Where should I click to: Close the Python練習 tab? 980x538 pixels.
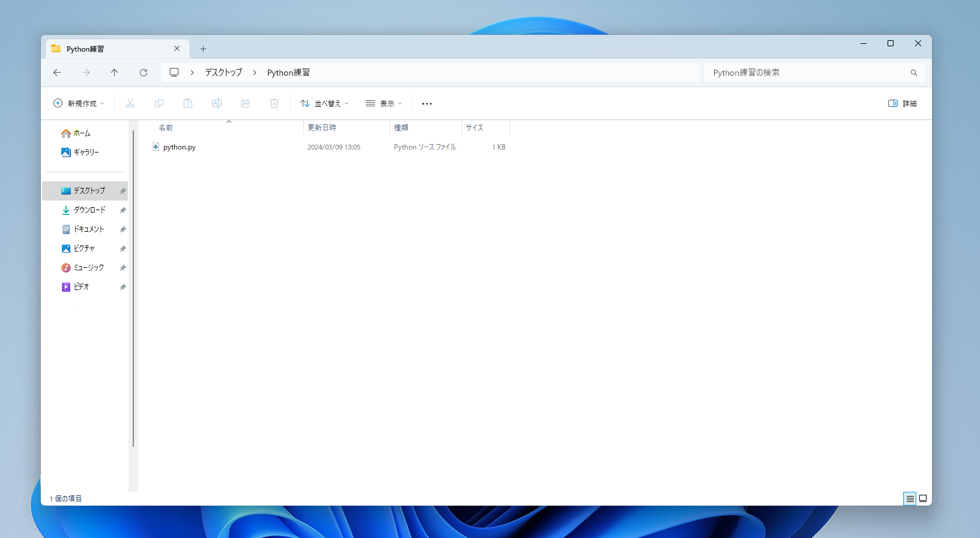pyautogui.click(x=177, y=49)
